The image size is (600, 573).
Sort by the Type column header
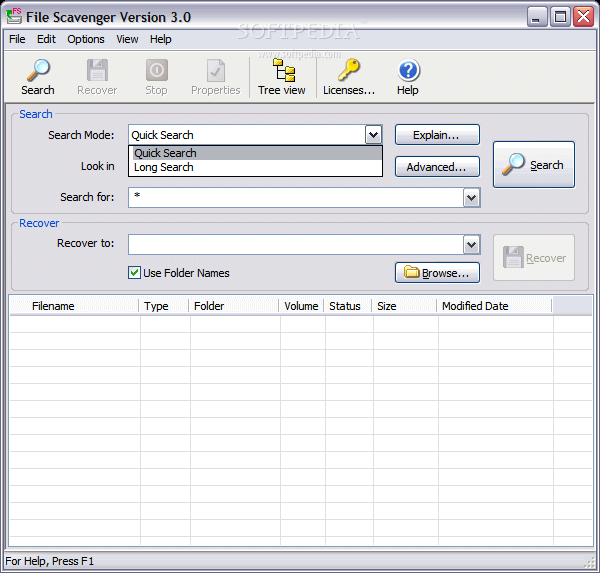[164, 306]
